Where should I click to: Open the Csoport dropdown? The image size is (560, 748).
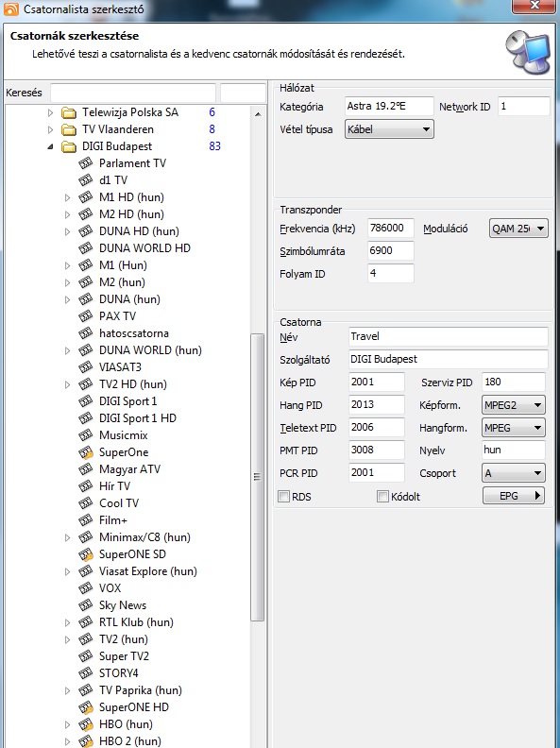513,473
